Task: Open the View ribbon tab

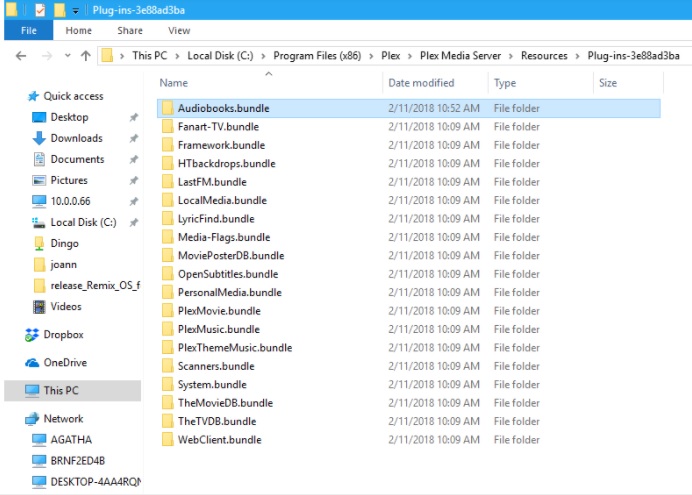Action: 179,30
